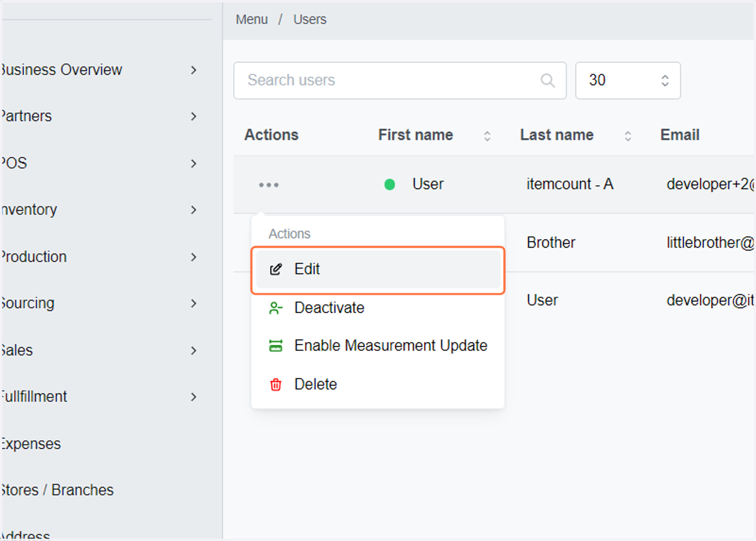The height and width of the screenshot is (541, 756).
Task: Click the red trash Delete icon
Action: 275,384
